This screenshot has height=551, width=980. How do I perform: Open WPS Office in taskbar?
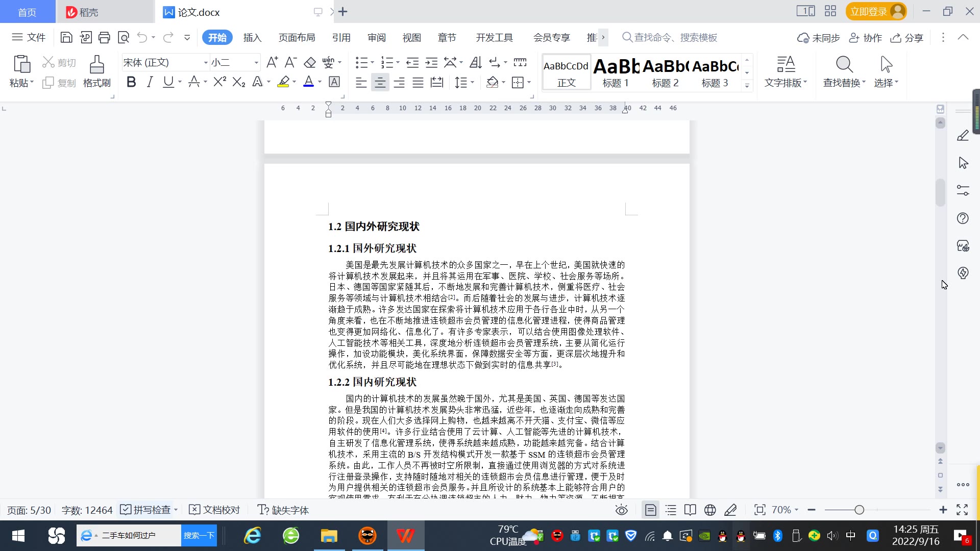coord(405,536)
